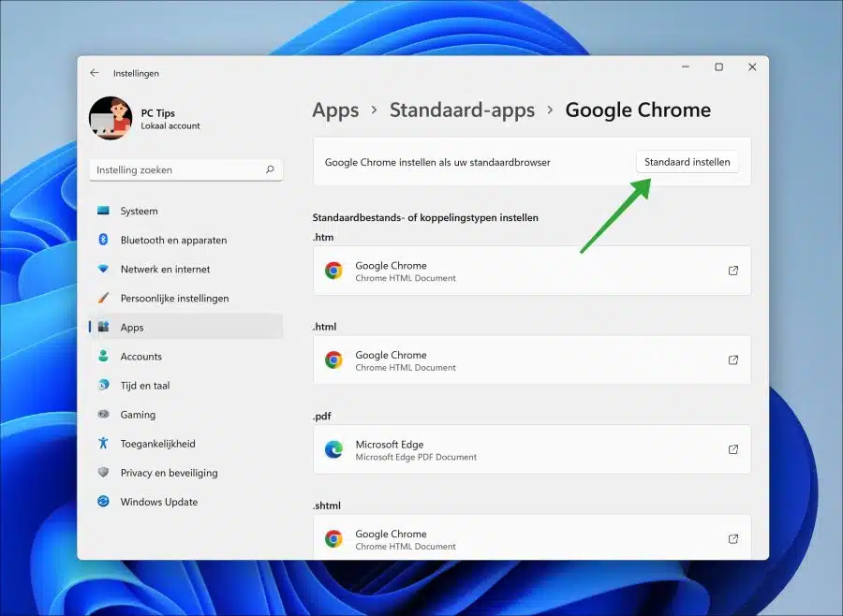Open Gaming settings

(x=186, y=415)
